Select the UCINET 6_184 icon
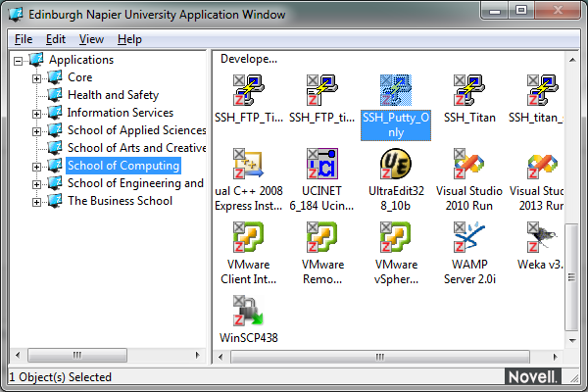This screenshot has height=392, width=588. coord(321,164)
